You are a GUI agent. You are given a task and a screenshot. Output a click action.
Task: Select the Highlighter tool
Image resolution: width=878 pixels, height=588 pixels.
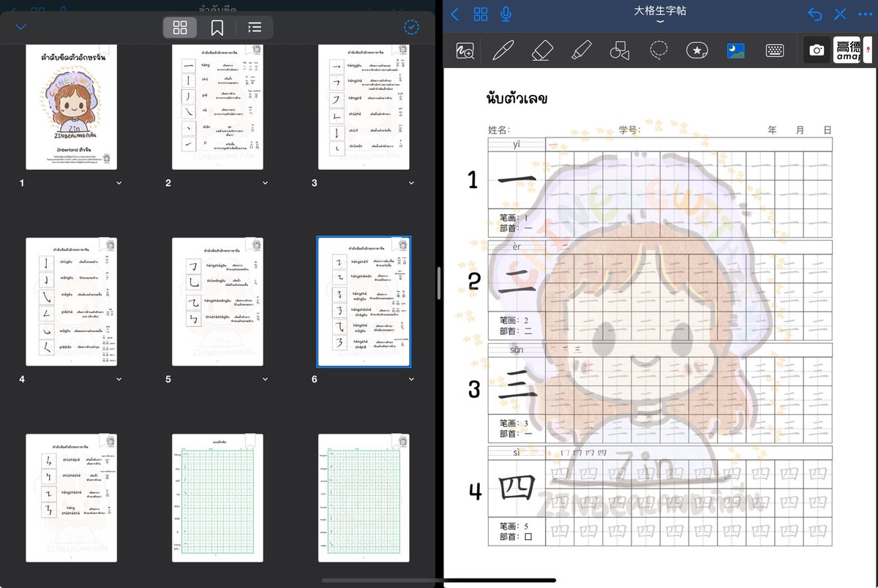pos(581,50)
